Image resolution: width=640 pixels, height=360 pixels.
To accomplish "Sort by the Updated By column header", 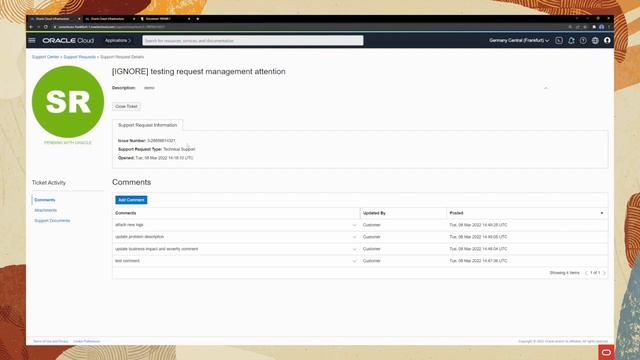I will pos(374,213).
